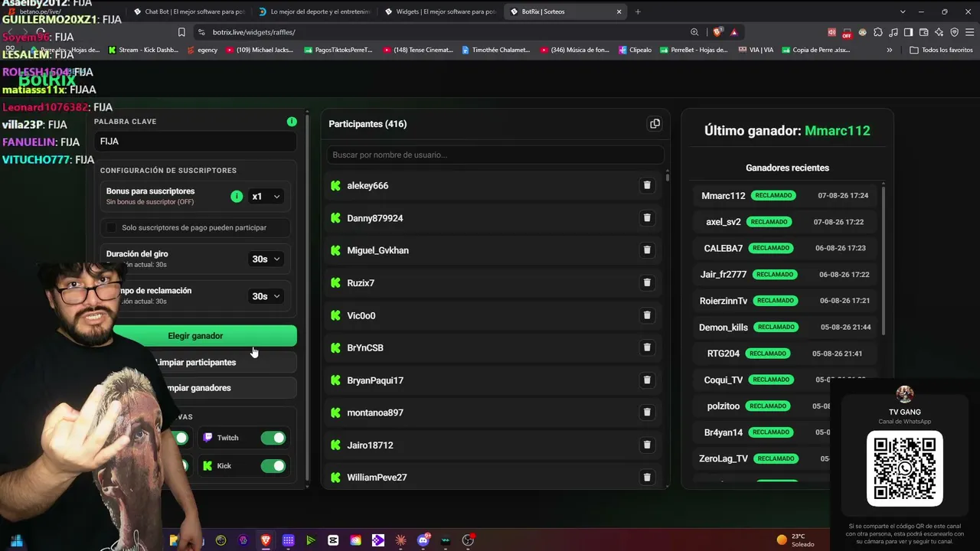Open the Brave VPN shield icon
This screenshot has height=551, width=980.
coord(954,32)
